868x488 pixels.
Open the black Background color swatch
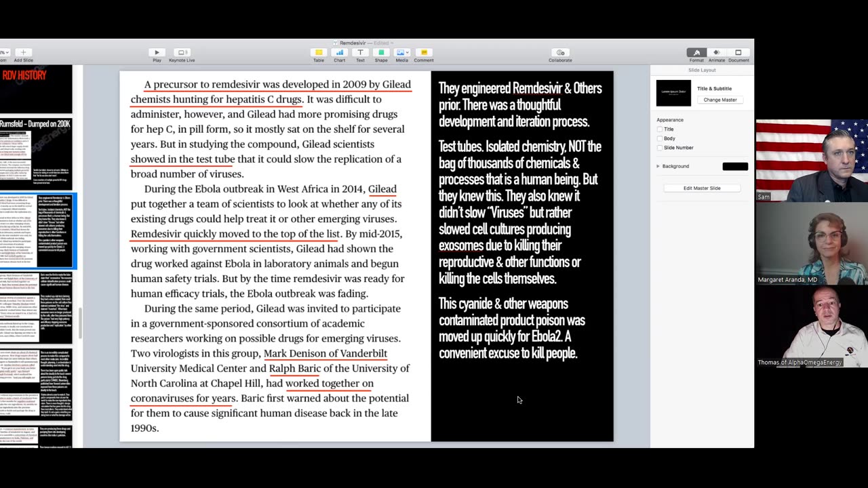tap(735, 166)
